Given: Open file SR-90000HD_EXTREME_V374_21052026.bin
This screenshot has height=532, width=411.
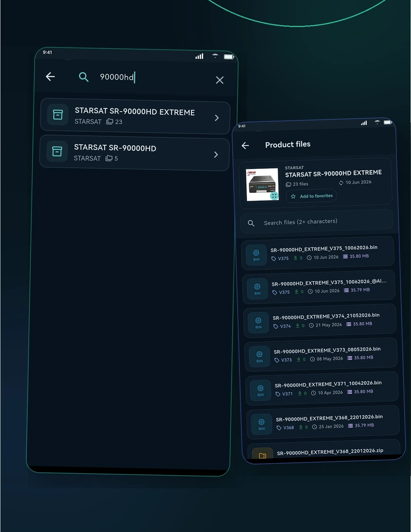Looking at the screenshot, I should pos(320,321).
